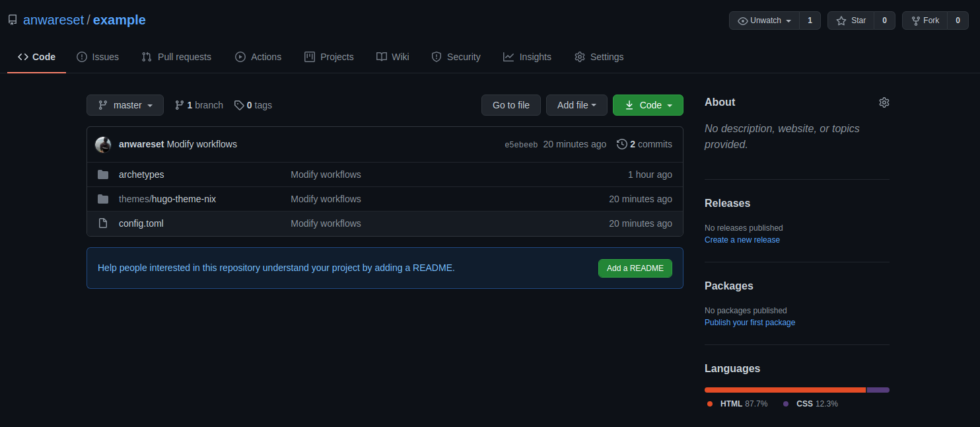The height and width of the screenshot is (427, 980).
Task: Expand the master branch selector
Action: coord(125,105)
